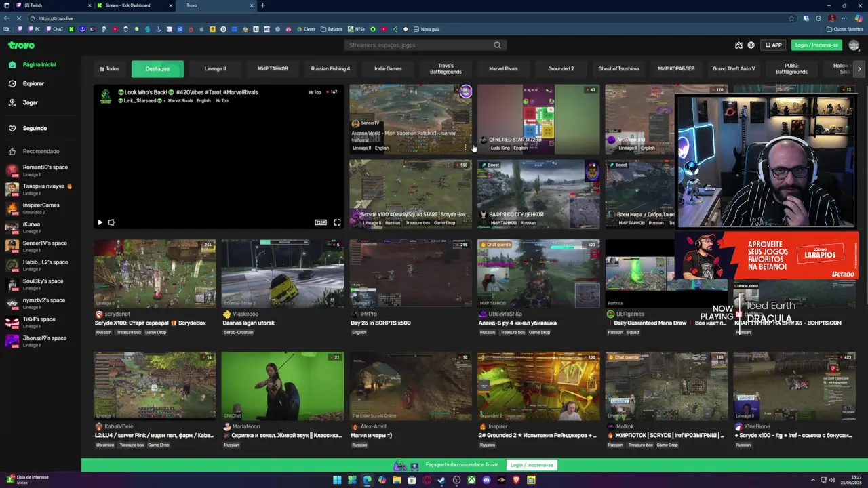This screenshot has height=488, width=868.
Task: Open the Vlaskoooo yellow car stream thumbnail
Action: 283,273
